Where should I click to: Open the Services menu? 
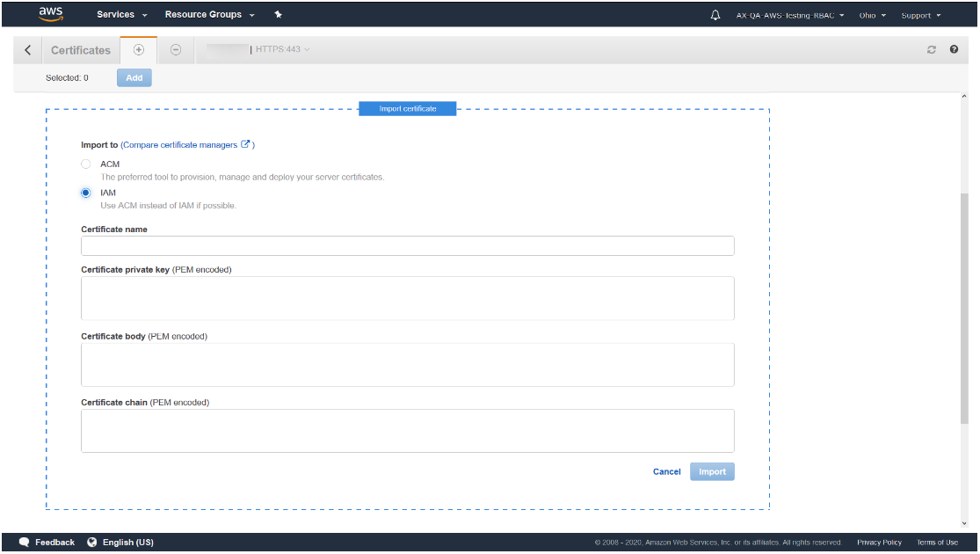tap(122, 14)
